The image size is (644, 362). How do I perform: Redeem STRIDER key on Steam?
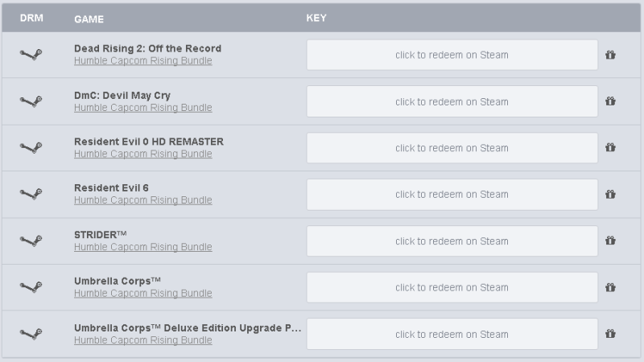(452, 241)
